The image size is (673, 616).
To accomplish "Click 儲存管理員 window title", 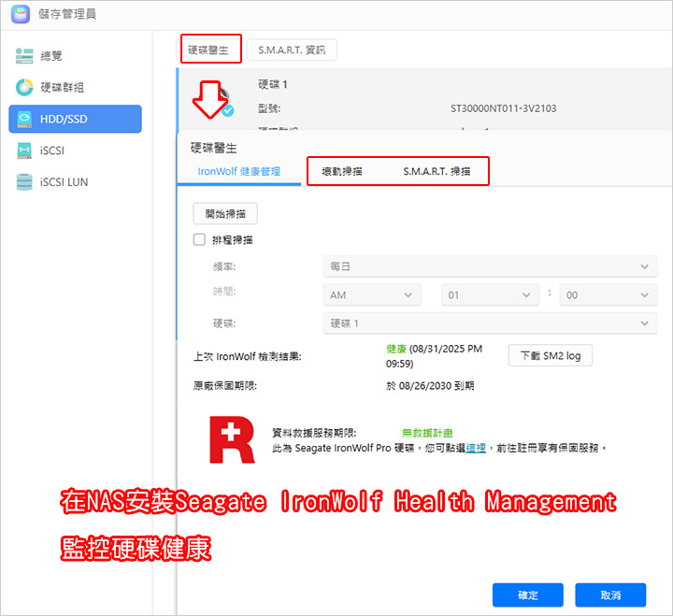I will pos(67,14).
